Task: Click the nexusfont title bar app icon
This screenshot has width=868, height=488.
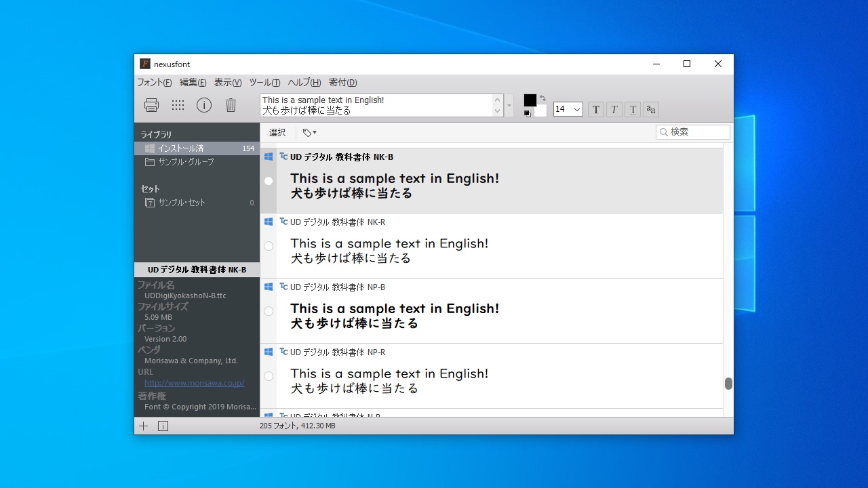Action: (145, 64)
